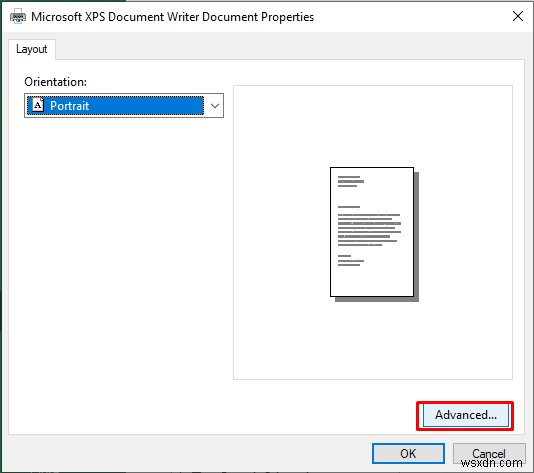Dismiss dialog with the Cancel button
Viewport: 534px width, 473px height.
click(489, 453)
